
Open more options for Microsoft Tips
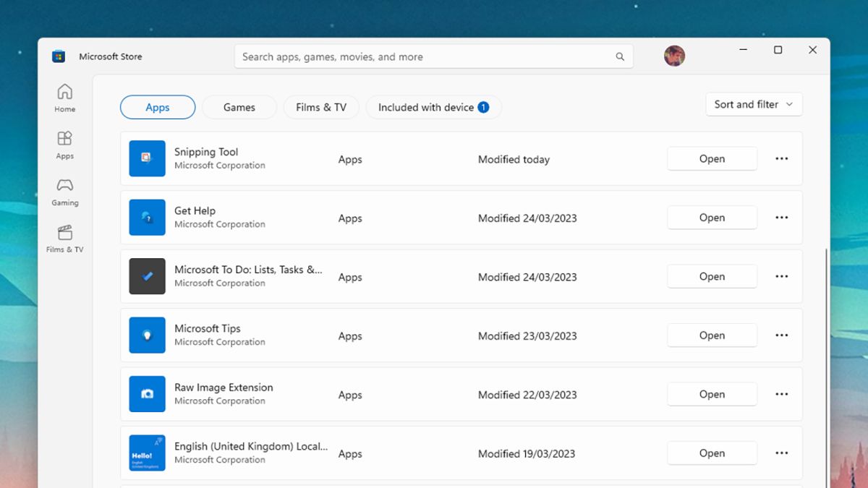[781, 335]
